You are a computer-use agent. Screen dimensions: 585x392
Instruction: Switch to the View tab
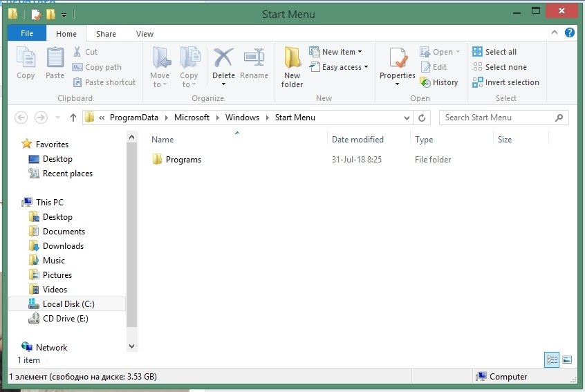pyautogui.click(x=145, y=34)
